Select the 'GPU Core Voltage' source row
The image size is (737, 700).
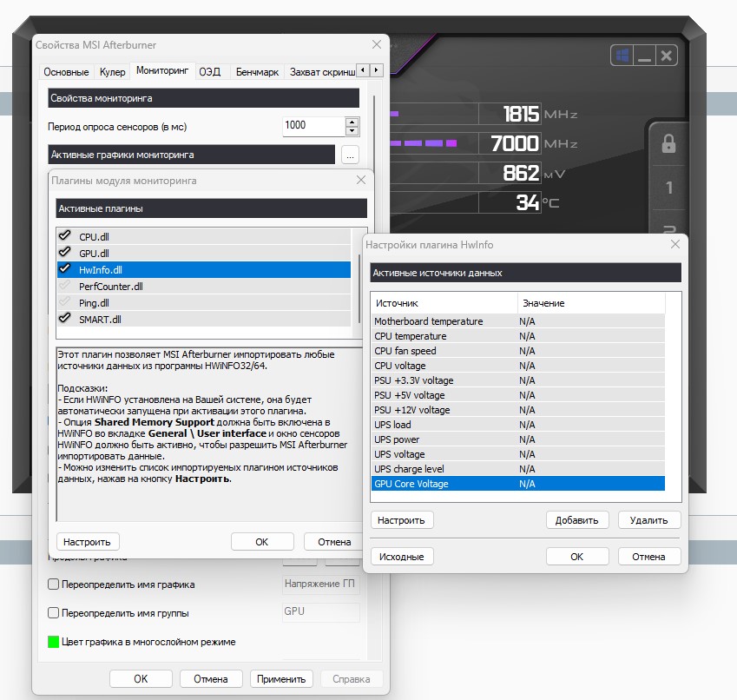518,484
